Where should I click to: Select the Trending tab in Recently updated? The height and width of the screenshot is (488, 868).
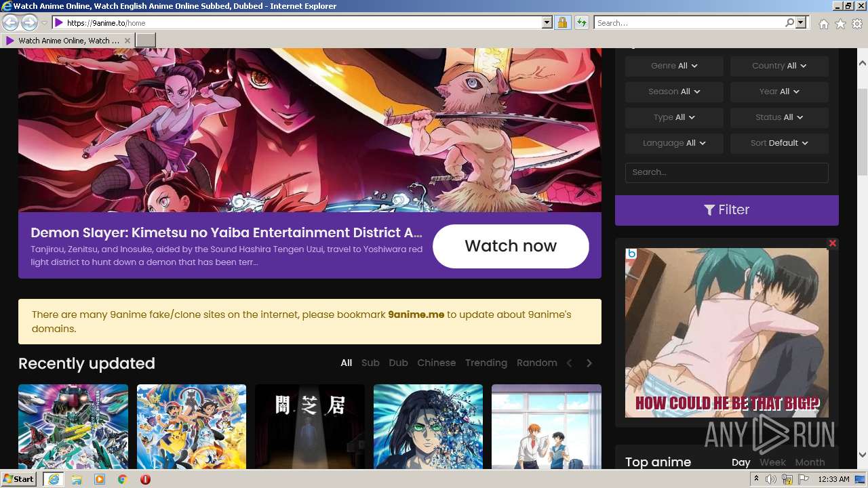click(x=486, y=363)
